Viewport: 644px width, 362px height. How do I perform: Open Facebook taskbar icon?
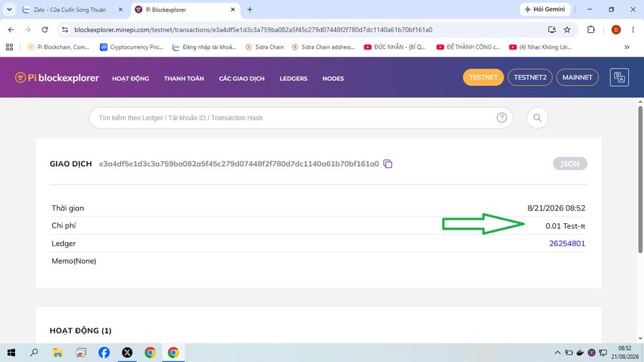point(104,353)
